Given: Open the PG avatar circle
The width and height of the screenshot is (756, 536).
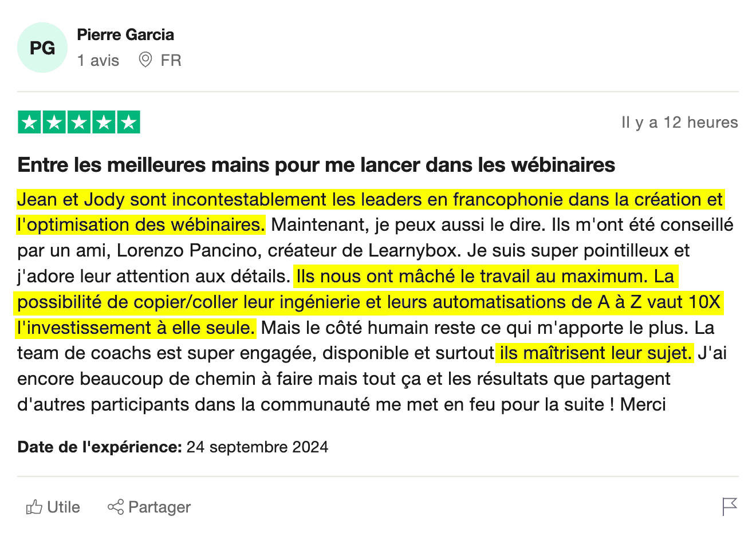Looking at the screenshot, I should tap(42, 48).
